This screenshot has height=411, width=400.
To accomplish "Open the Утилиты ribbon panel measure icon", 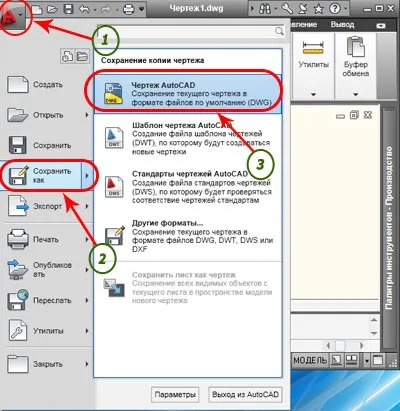I will point(313,47).
